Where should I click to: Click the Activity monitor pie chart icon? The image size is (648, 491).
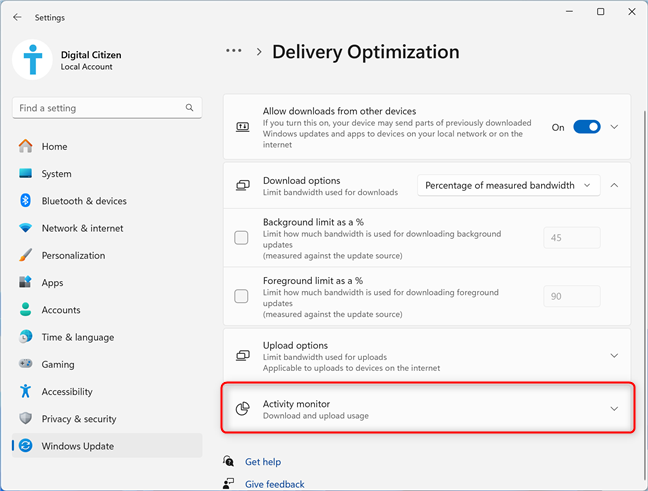point(243,409)
